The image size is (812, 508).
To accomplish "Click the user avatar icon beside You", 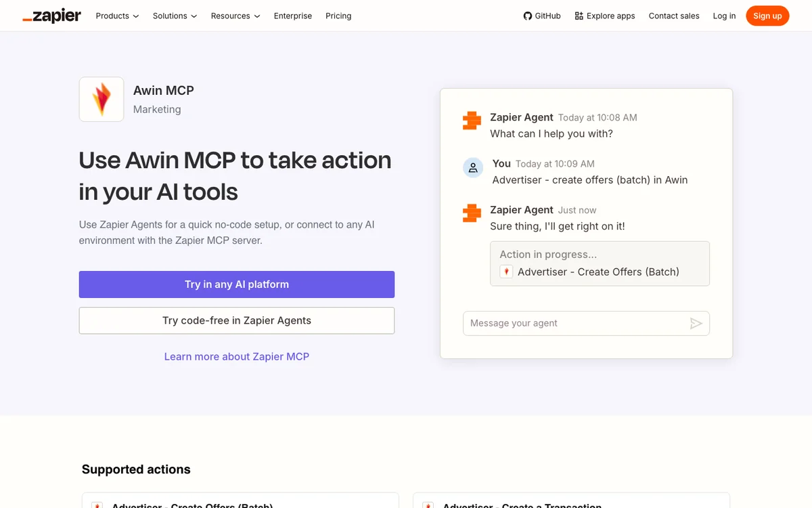I will click(473, 168).
